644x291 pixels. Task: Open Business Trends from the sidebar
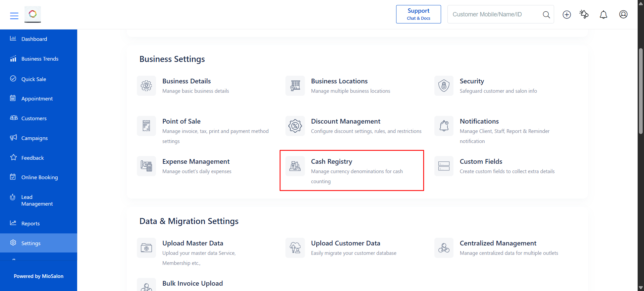click(39, 59)
